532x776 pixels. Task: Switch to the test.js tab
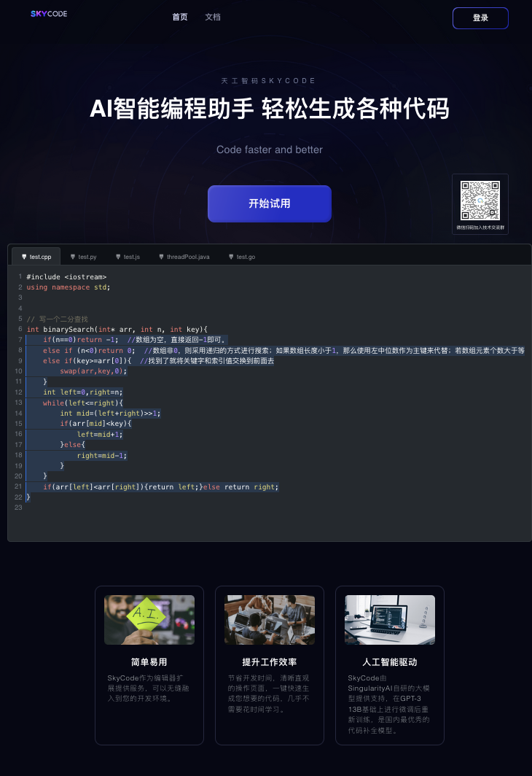128,257
